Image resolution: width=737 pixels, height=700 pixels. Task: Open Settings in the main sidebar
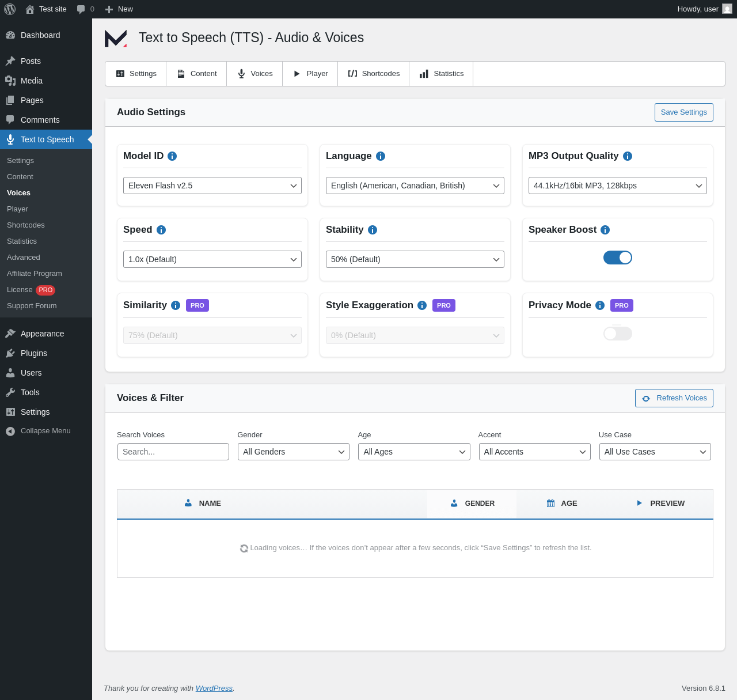[46, 412]
